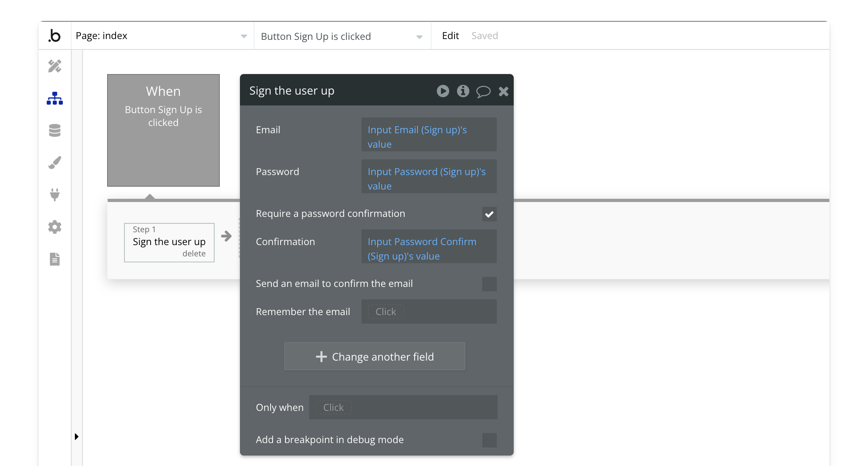Open the Logs document icon in sidebar
This screenshot has width=868, height=466.
55,259
